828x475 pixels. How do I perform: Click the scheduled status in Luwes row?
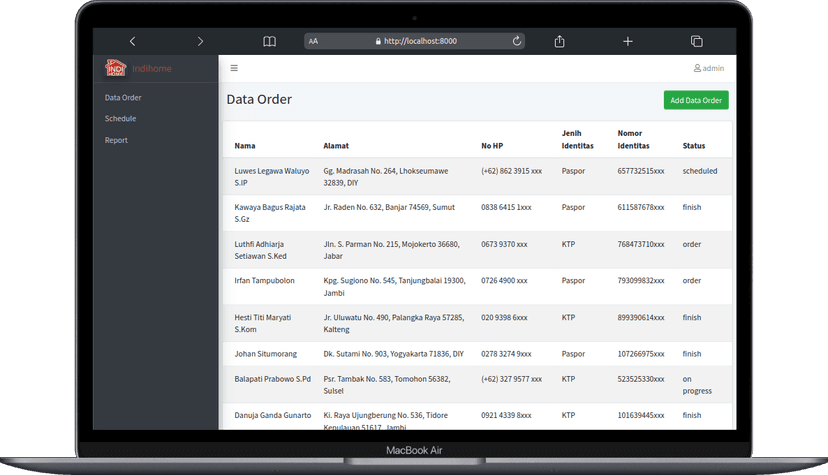click(x=700, y=171)
